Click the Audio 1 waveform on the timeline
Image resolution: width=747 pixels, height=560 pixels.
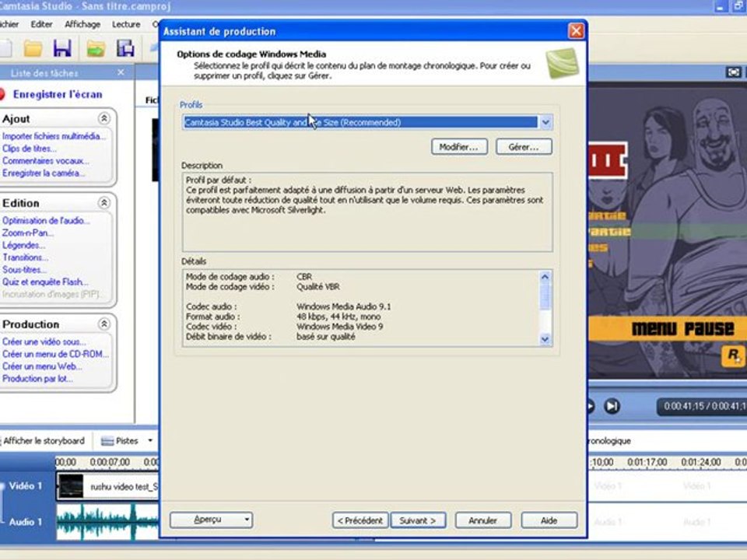coord(107,522)
